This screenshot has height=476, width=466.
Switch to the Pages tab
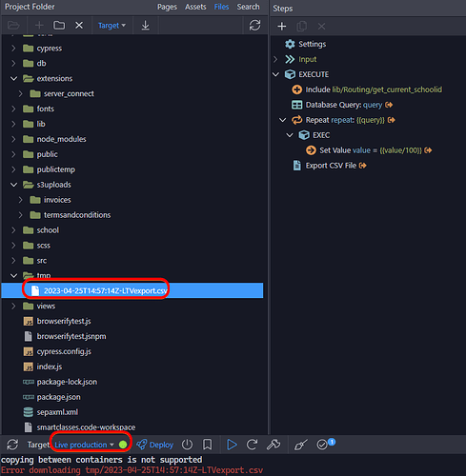(167, 7)
